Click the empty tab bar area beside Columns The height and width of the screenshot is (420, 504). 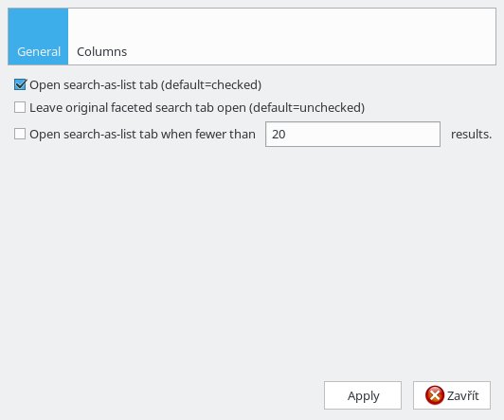315,37
